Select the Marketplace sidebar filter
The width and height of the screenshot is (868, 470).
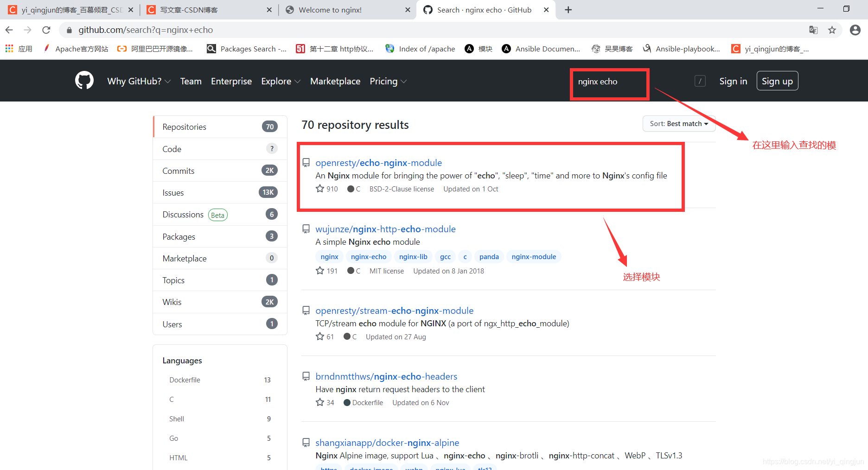[220, 258]
